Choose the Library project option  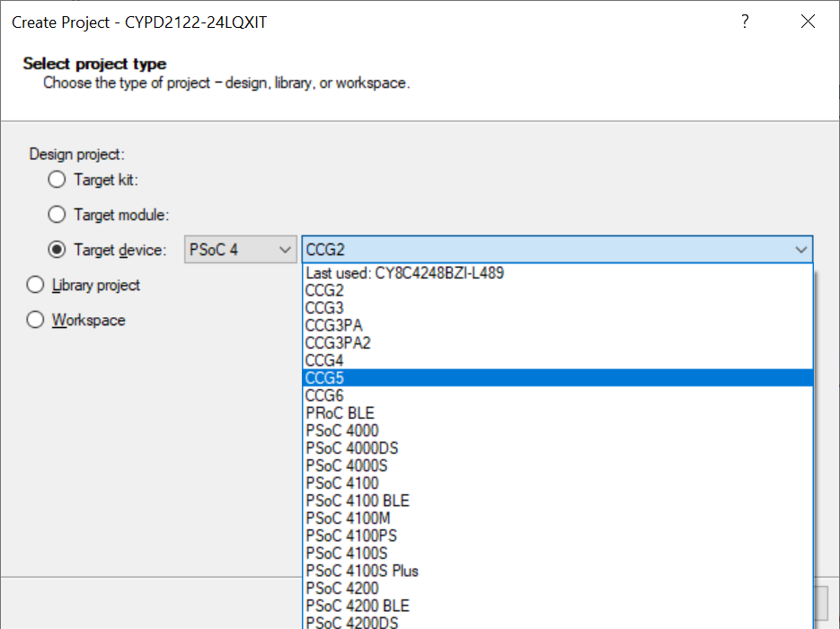coord(34,284)
